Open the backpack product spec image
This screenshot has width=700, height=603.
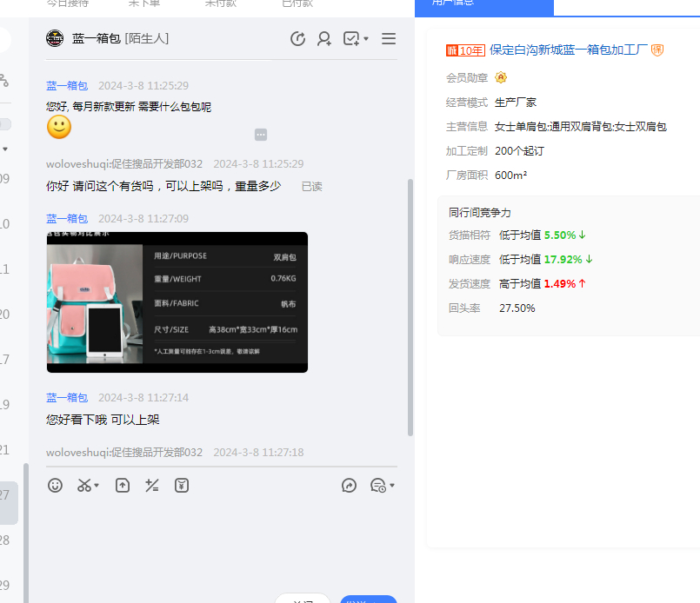click(177, 302)
